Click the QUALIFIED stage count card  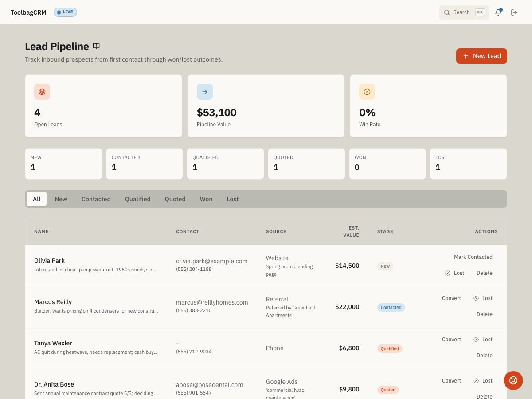[225, 164]
